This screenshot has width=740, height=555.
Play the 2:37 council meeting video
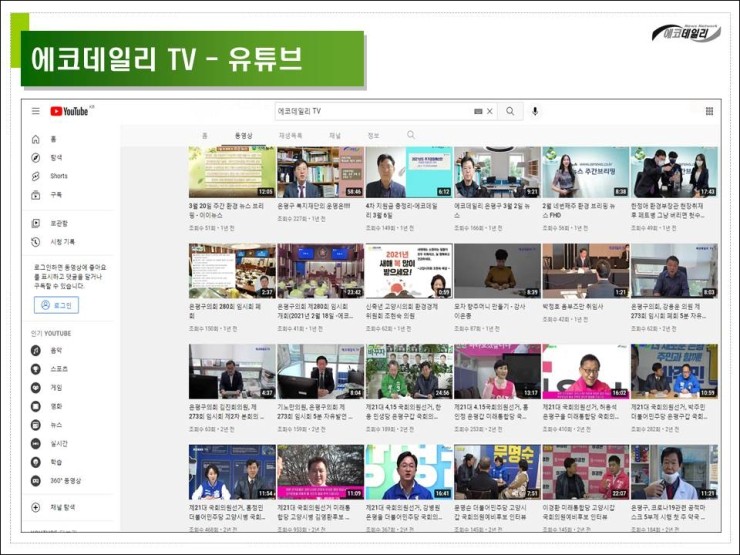232,271
